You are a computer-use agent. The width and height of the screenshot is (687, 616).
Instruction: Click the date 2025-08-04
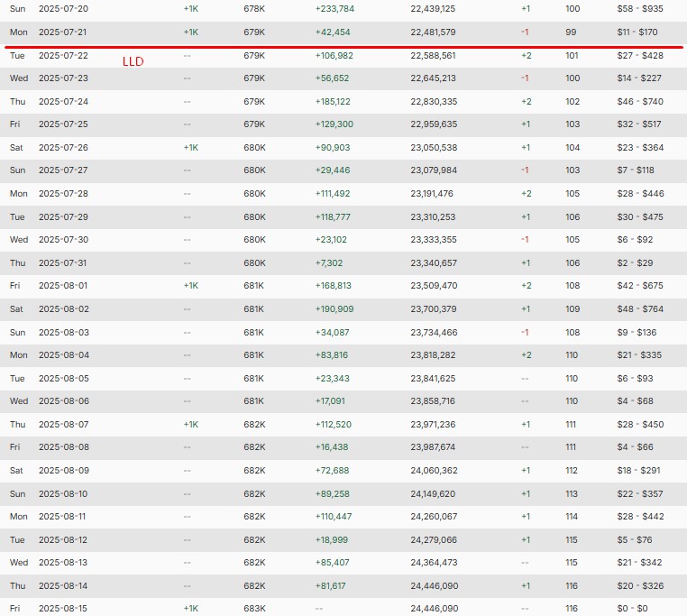click(63, 354)
